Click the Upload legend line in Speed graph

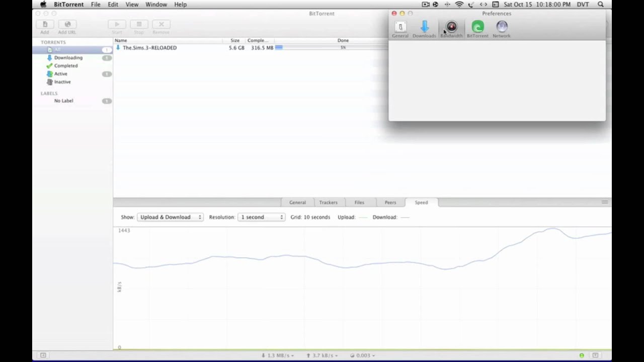[x=363, y=217]
